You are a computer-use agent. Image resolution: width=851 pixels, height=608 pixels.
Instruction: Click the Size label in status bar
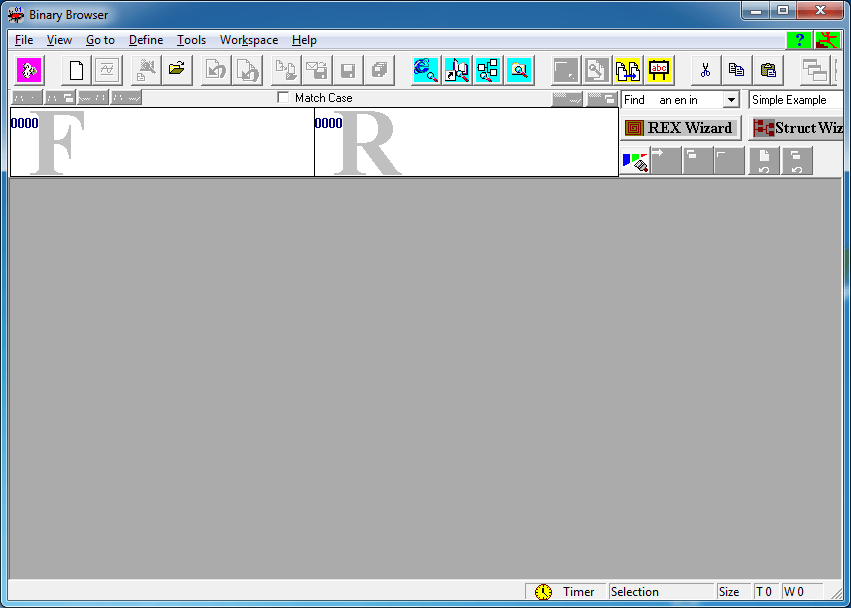729,592
